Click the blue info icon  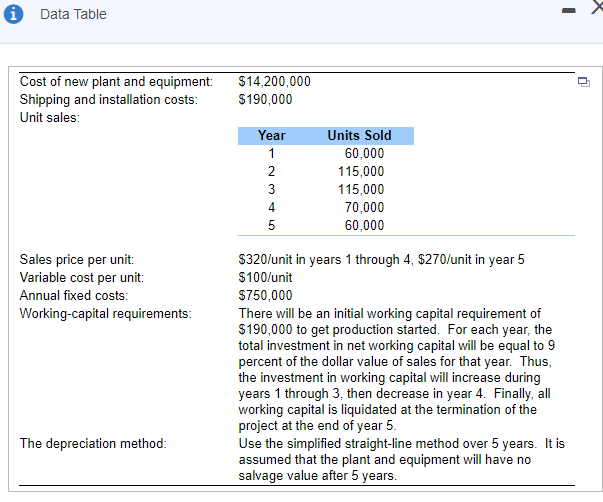pos(13,14)
